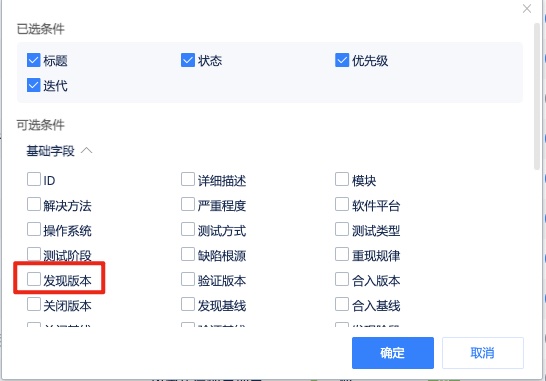Tick the 验证版本 checkbox
This screenshot has width=546, height=381.
click(x=188, y=279)
